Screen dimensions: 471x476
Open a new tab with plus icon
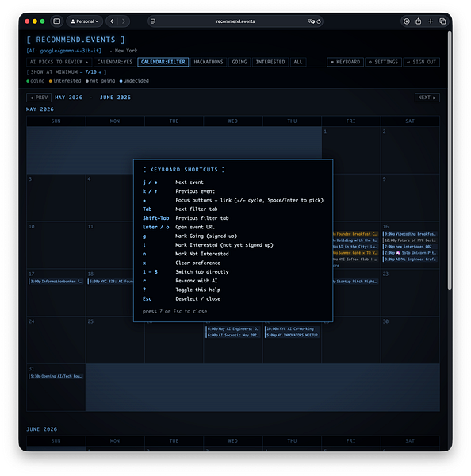(431, 21)
